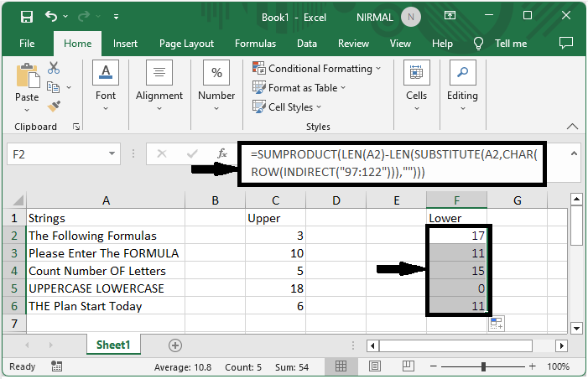
Task: Open the File menu tab
Action: 27,44
